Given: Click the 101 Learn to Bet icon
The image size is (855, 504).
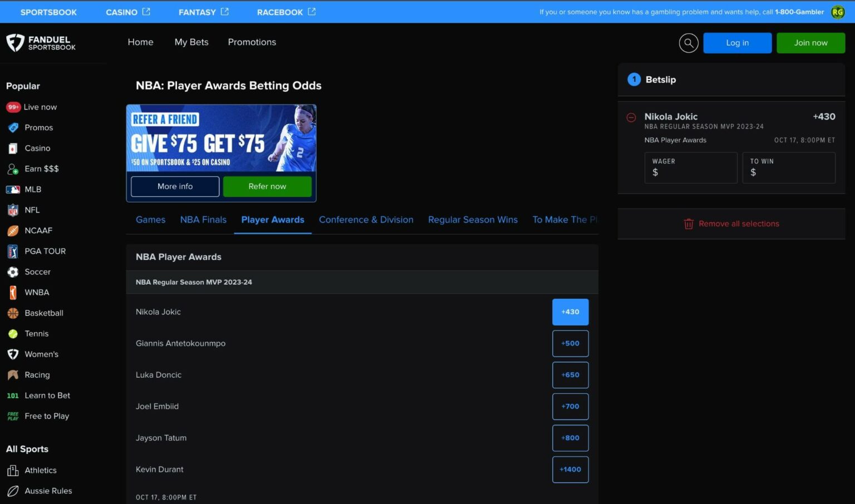Looking at the screenshot, I should 13,396.
